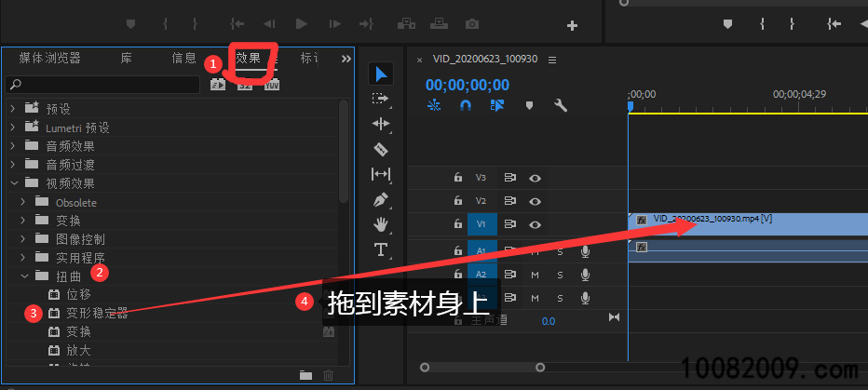
Task: Click the 32-bit color effects filter icon
Action: click(x=245, y=85)
